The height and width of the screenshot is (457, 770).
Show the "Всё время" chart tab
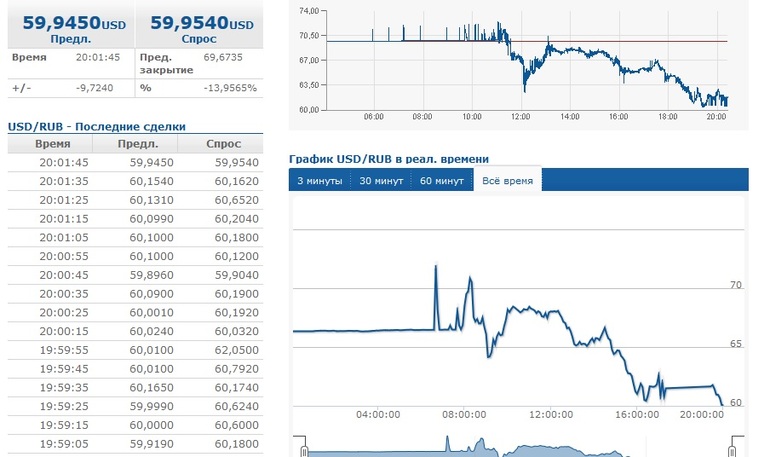(507, 181)
